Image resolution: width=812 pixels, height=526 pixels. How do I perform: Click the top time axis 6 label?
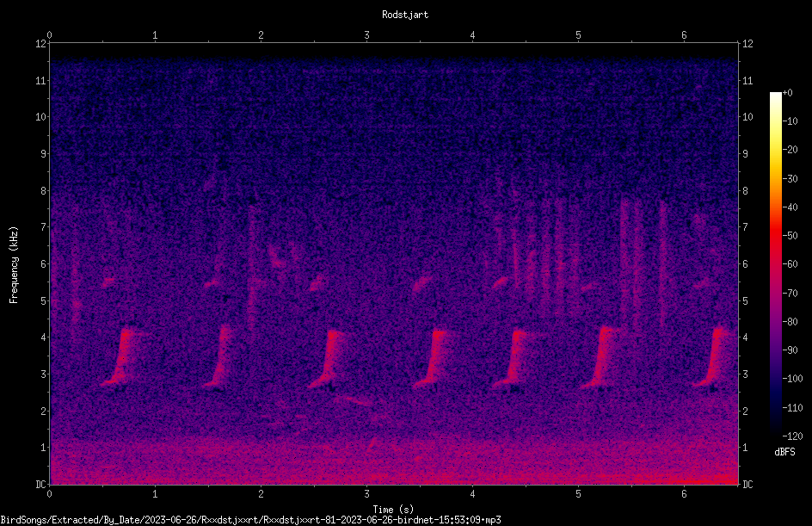pos(684,35)
